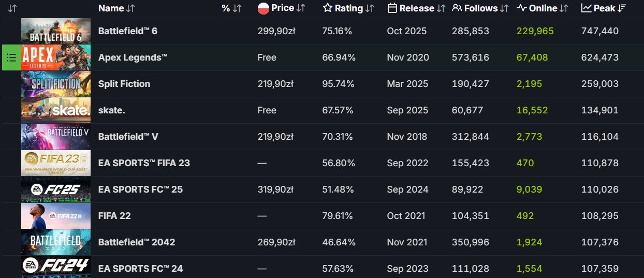Click the chart icon in Peak header
Image resolution: width=644 pixels, height=278 pixels.
tap(586, 8)
